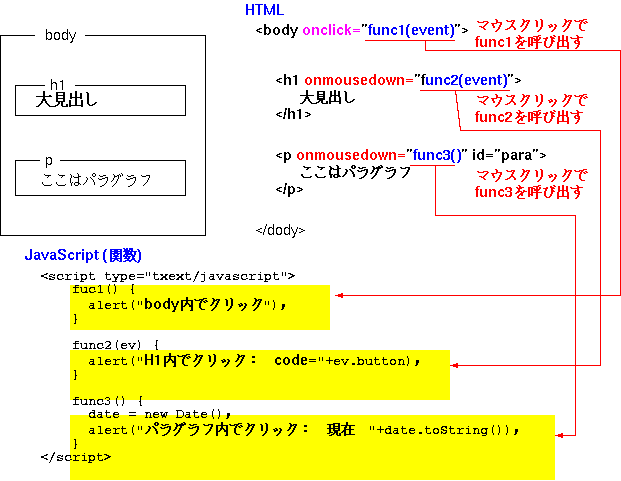Click the alert "H1内でクリック" code line
This screenshot has height=481, width=621.
pyautogui.click(x=254, y=361)
